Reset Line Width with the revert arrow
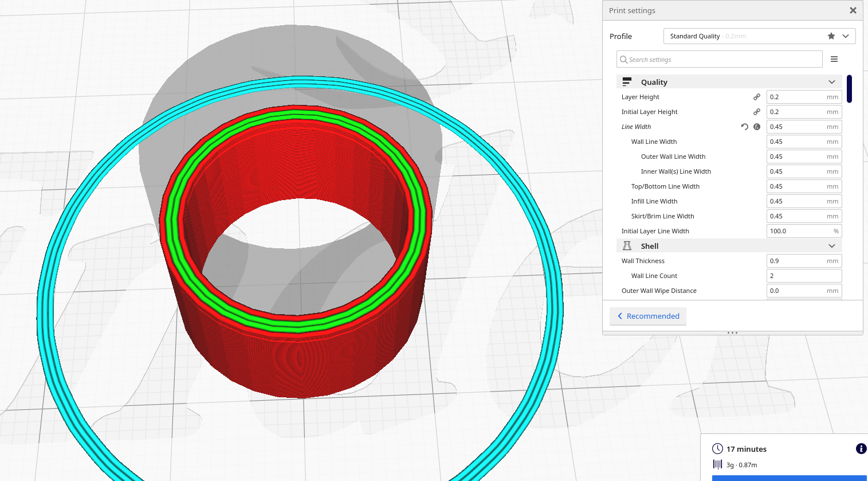The height and width of the screenshot is (481, 868). click(744, 127)
